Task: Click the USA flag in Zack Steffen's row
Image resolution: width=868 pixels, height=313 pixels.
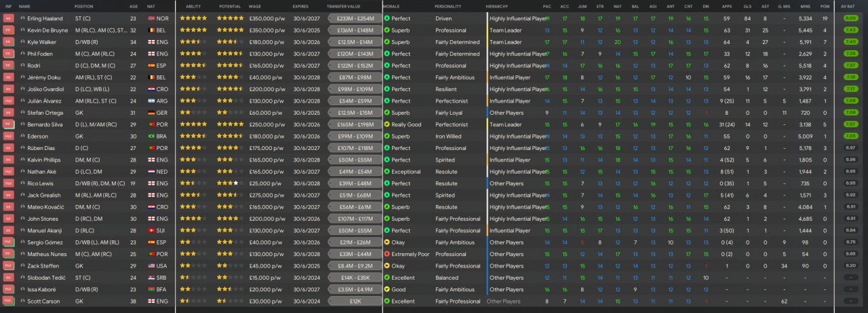Action: (151, 266)
